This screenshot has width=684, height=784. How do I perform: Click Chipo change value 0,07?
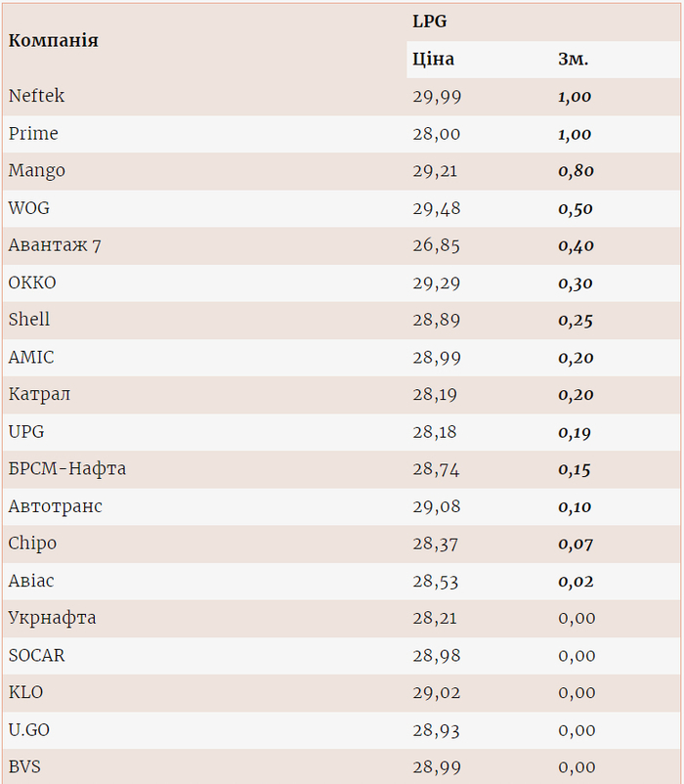tap(576, 544)
